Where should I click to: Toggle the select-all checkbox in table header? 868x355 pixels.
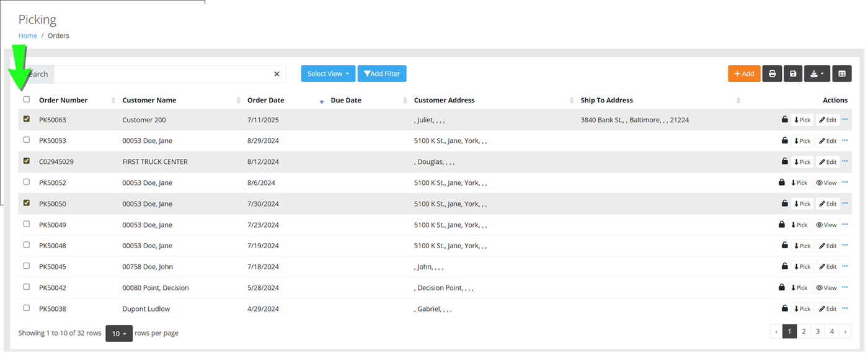pyautogui.click(x=26, y=99)
